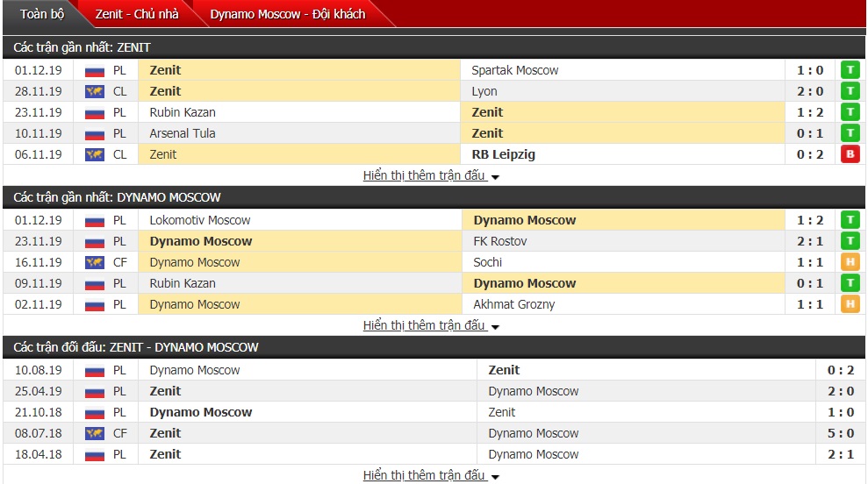
Task: Click the CL competition icon in Zenit vs RB Leipzig row
Action: pos(95,155)
